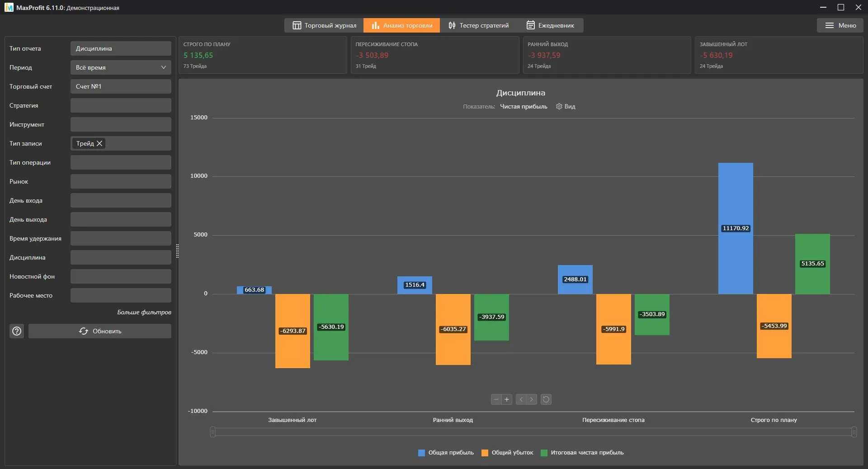The height and width of the screenshot is (469, 868).
Task: Click the Стратегия filter field
Action: point(121,105)
